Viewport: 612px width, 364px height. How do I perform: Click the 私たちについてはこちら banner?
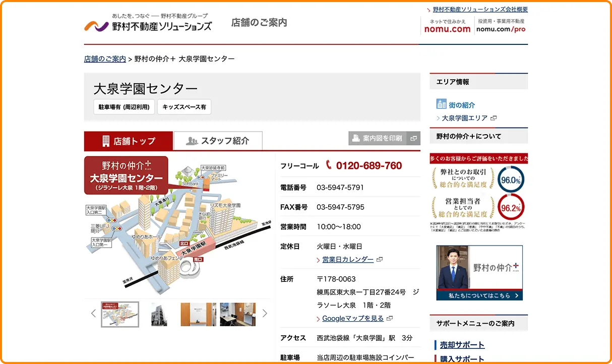(479, 295)
